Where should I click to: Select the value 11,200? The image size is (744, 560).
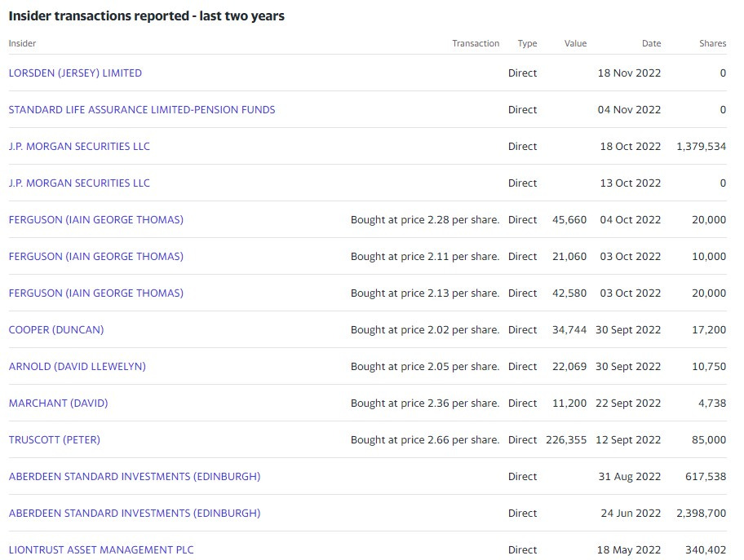[x=569, y=403]
